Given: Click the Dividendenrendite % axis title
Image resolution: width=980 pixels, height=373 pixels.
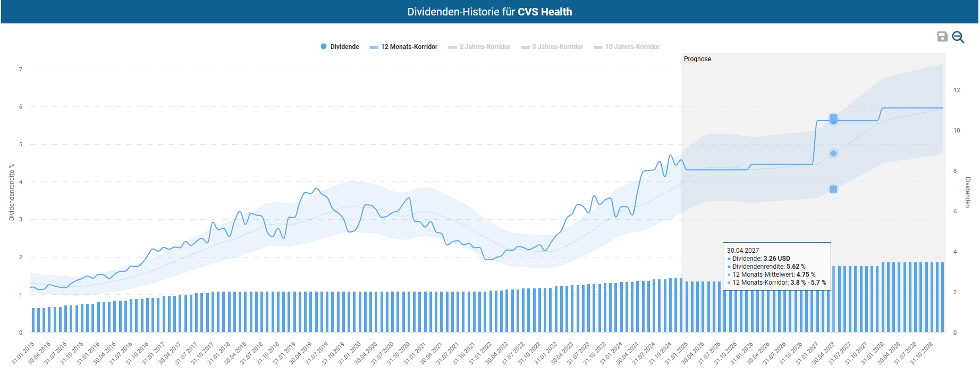Looking at the screenshot, I should click(x=11, y=192).
